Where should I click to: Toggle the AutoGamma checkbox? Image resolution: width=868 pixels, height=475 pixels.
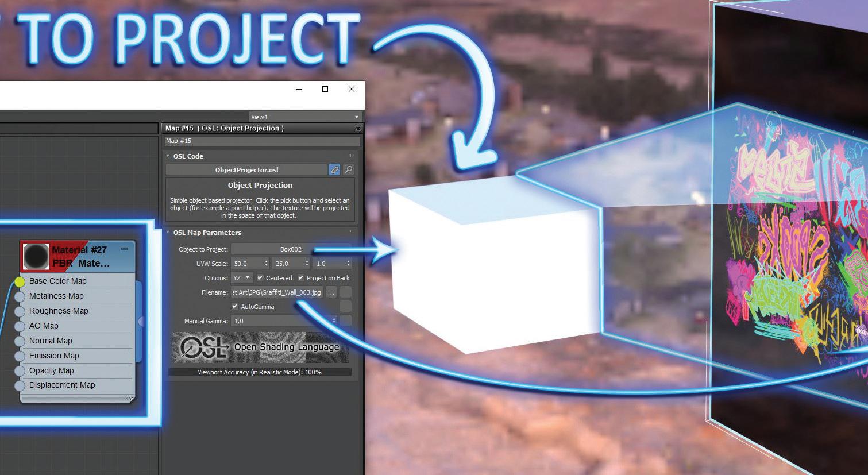point(234,307)
